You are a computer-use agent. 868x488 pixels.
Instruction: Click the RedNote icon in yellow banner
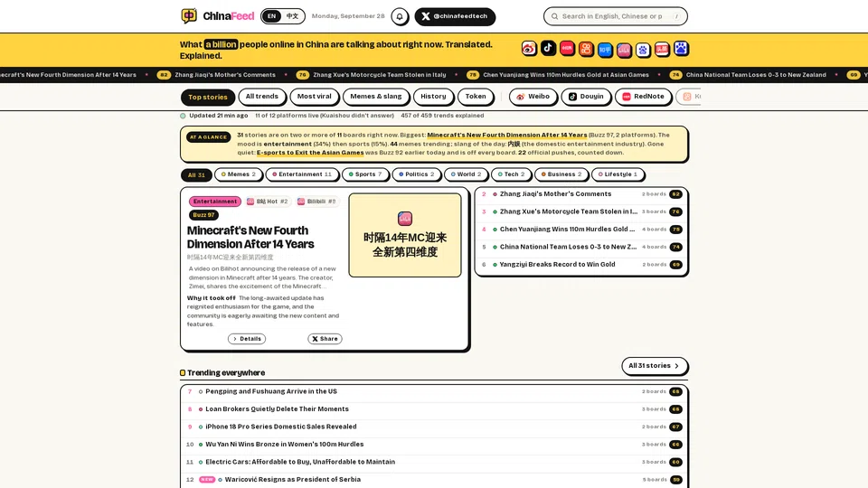point(567,48)
